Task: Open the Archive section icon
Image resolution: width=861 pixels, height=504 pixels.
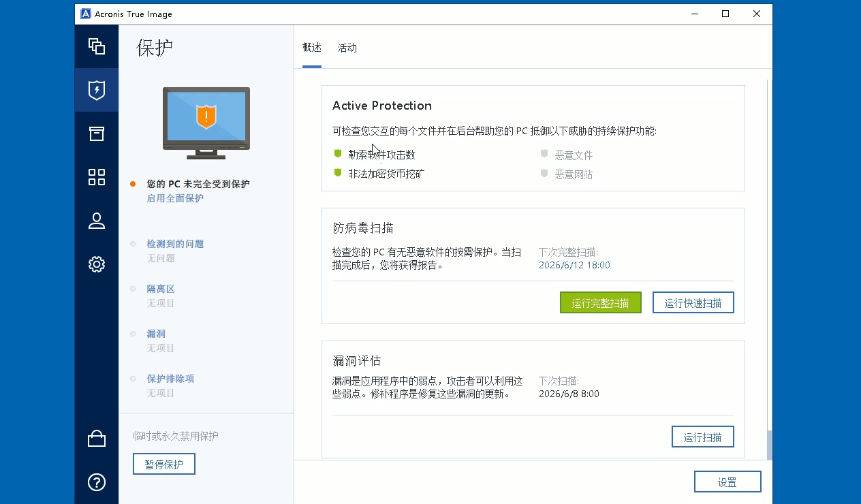Action: (x=97, y=133)
